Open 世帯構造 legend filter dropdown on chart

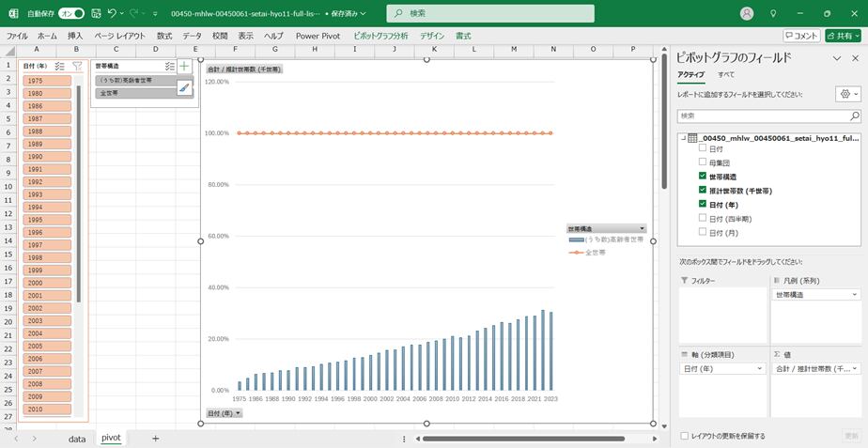[643, 228]
